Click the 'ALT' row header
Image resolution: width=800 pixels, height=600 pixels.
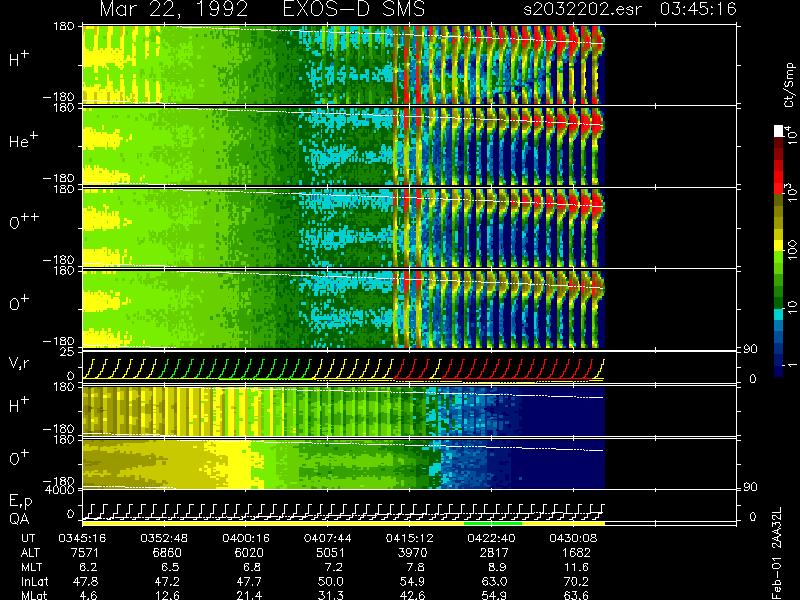tap(30, 553)
